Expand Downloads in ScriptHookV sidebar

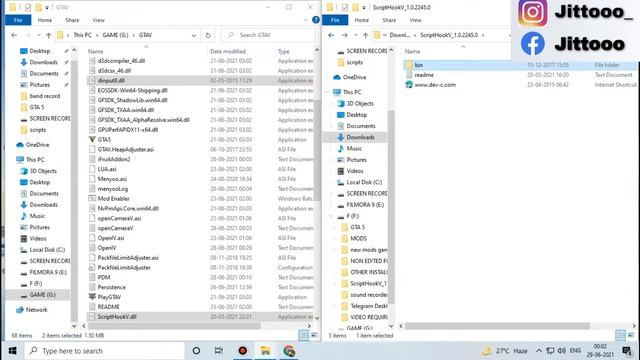coord(332,137)
